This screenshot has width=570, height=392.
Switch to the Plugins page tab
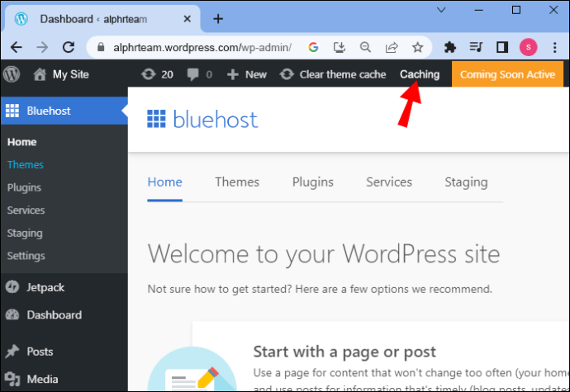(x=312, y=182)
